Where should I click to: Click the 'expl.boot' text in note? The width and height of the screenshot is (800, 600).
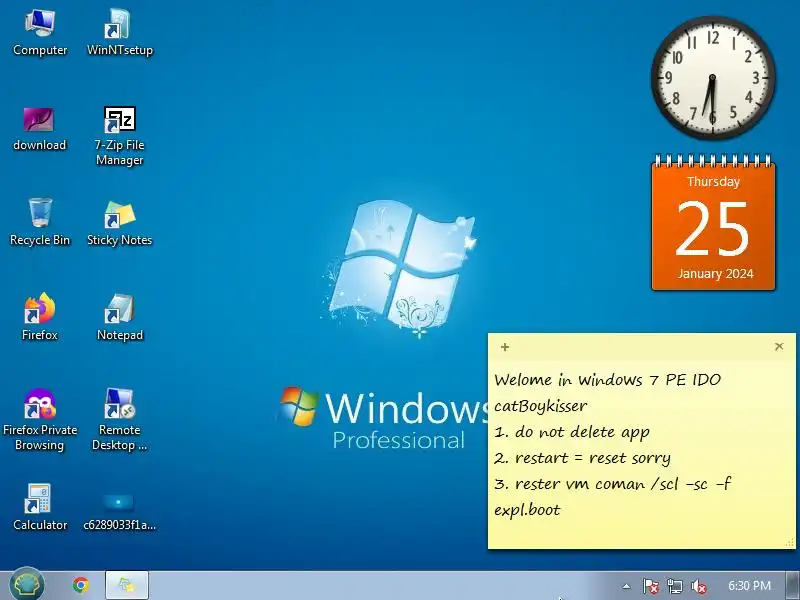(x=527, y=510)
